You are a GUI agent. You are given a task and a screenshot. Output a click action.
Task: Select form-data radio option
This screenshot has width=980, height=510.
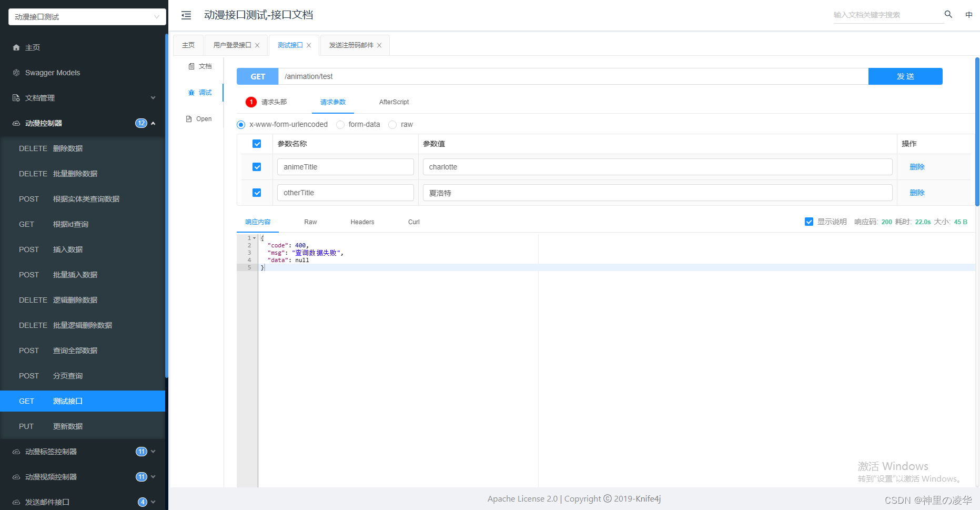coord(340,125)
